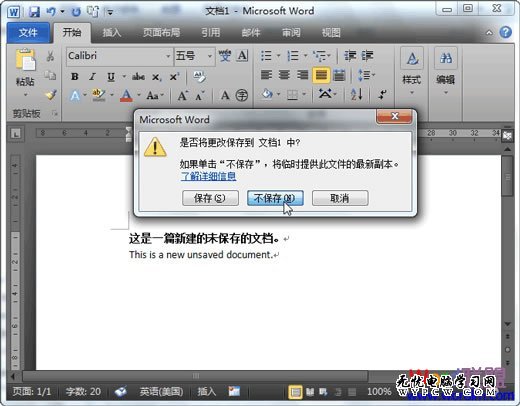
Task: Click the Cut scissors icon
Action: [50, 56]
